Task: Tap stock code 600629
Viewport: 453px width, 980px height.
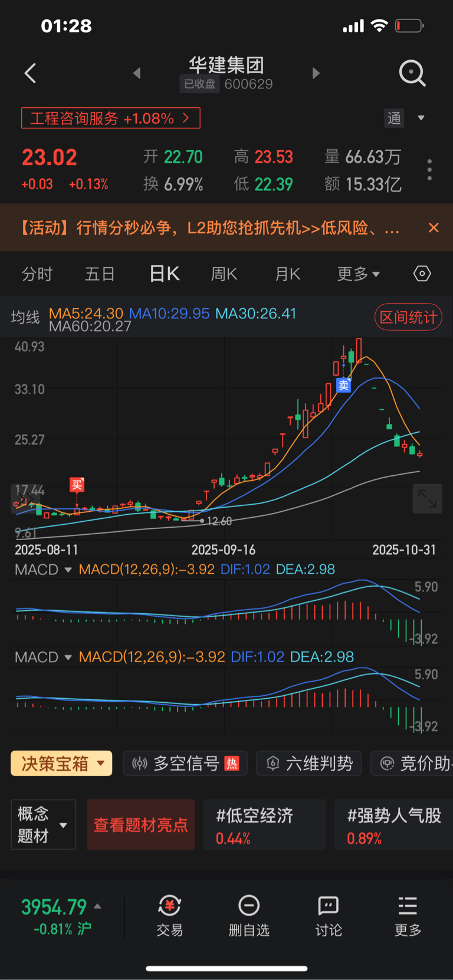Action: tap(248, 84)
